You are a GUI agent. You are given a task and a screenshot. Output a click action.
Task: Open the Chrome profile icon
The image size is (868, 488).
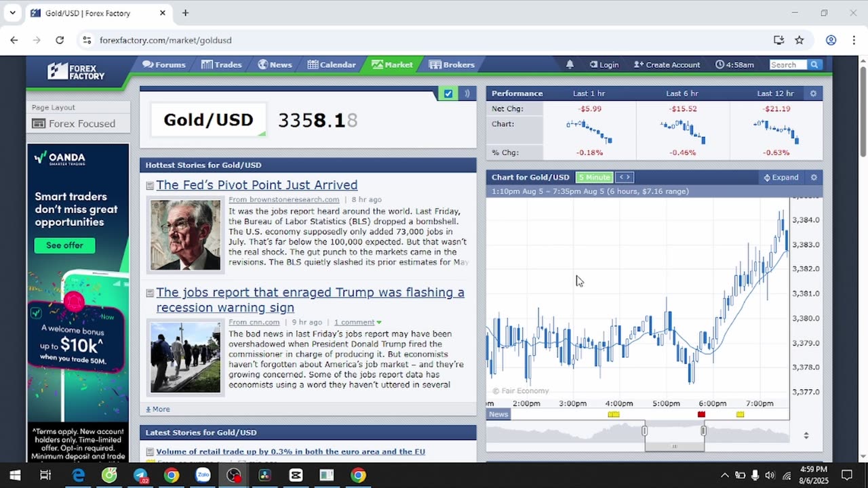pyautogui.click(x=831, y=40)
